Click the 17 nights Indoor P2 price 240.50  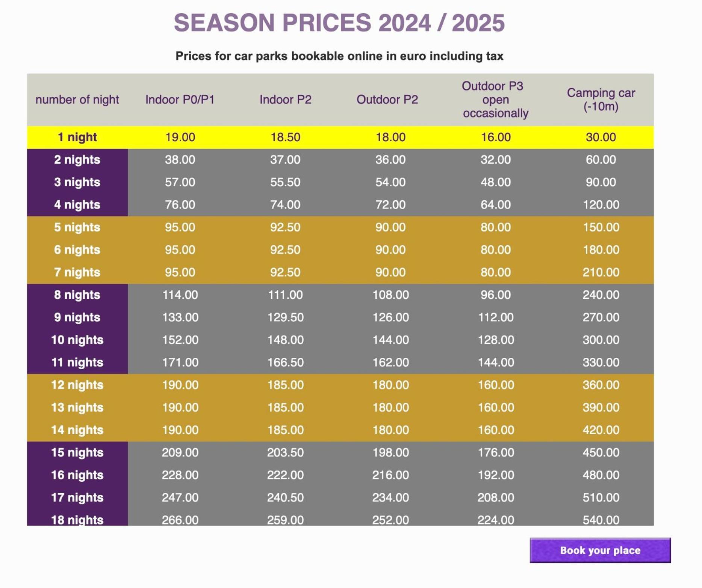point(285,497)
